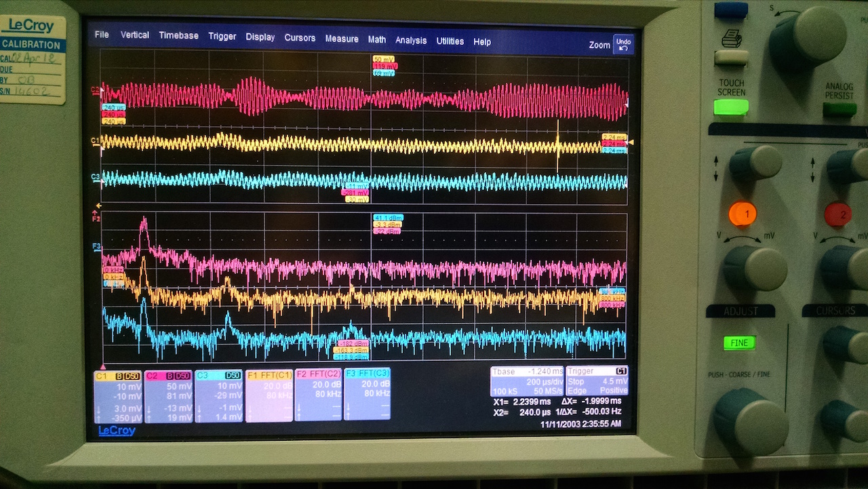Select the C3 trace marker at left edge
This screenshot has height=489, width=868.
tap(96, 177)
